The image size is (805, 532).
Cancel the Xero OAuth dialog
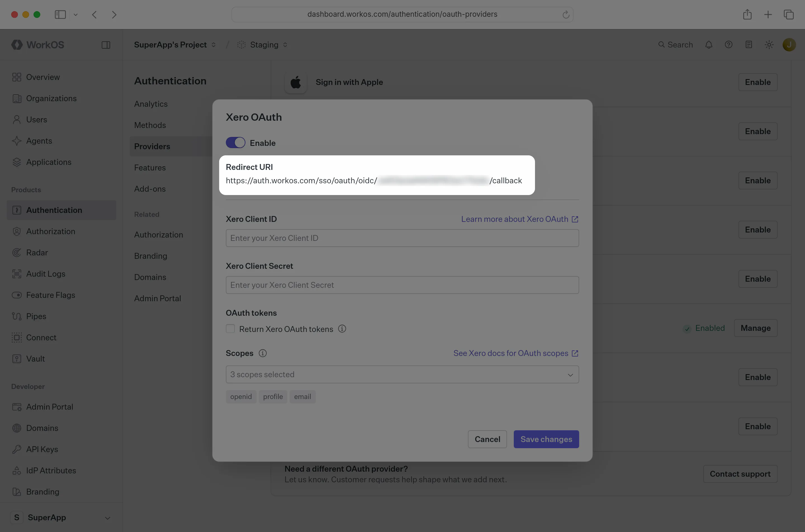(487, 439)
